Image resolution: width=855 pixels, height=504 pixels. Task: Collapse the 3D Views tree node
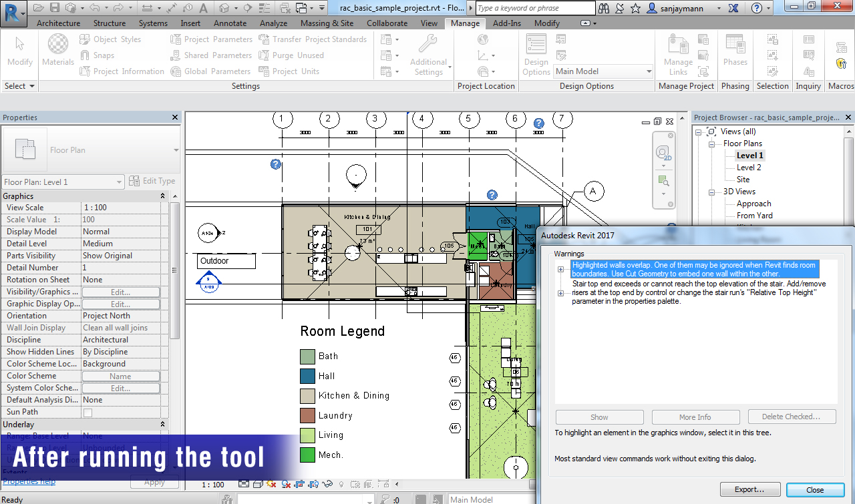(x=713, y=192)
